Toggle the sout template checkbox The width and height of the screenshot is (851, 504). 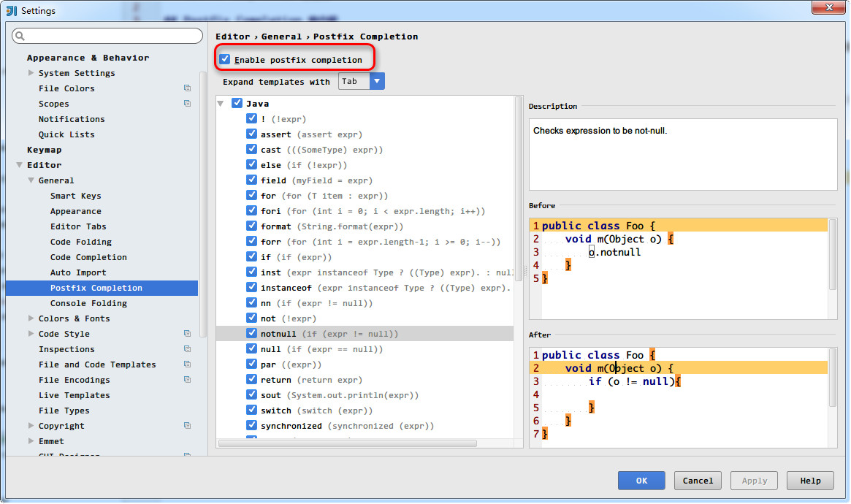pos(251,394)
